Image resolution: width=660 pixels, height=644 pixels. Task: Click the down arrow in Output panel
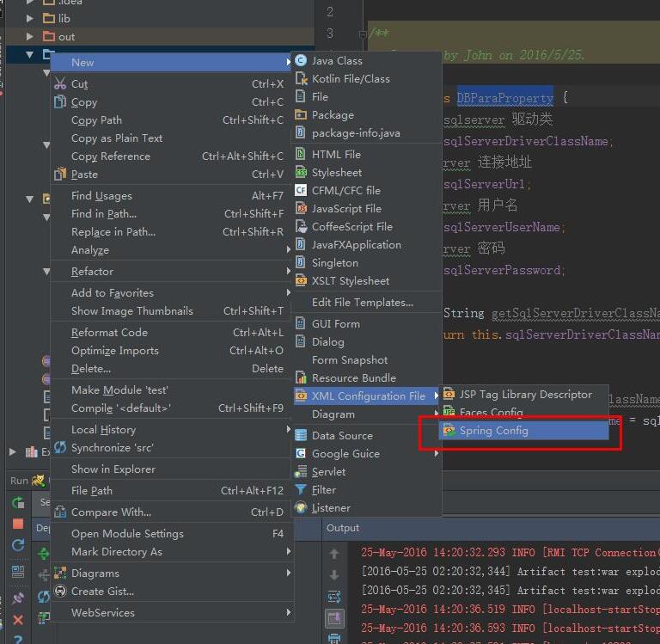point(334,575)
